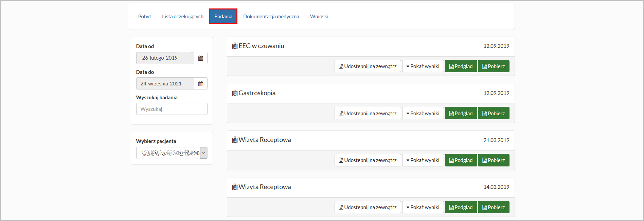Screen dimensions: 644x221
Task: Click icon beside Wizyta Receptowa dated 14.03.2019
Action: pos(235,187)
